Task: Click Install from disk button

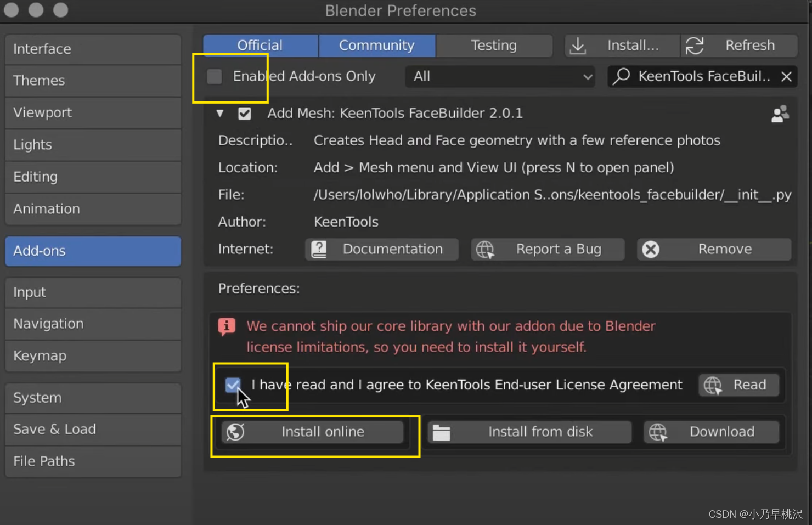Action: 529,432
